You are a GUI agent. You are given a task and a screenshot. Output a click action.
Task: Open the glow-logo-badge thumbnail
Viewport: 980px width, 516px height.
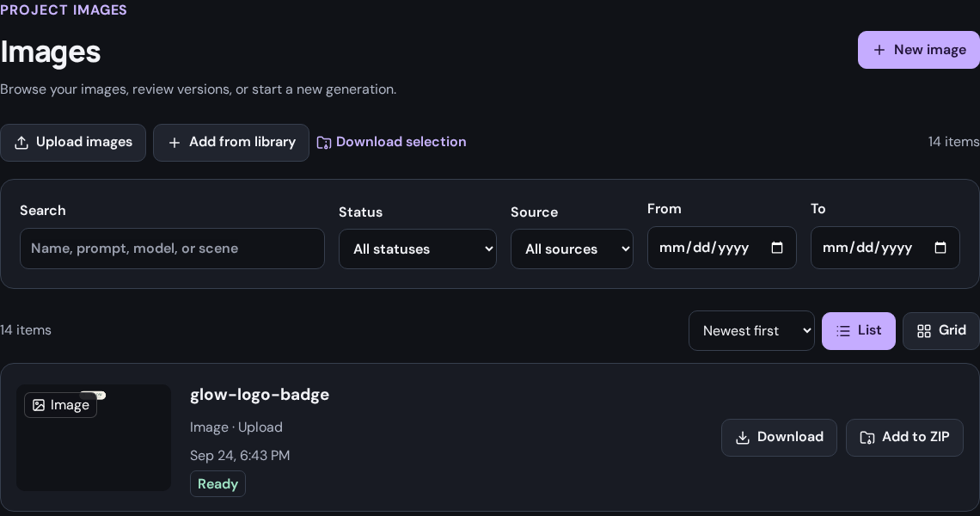[94, 438]
